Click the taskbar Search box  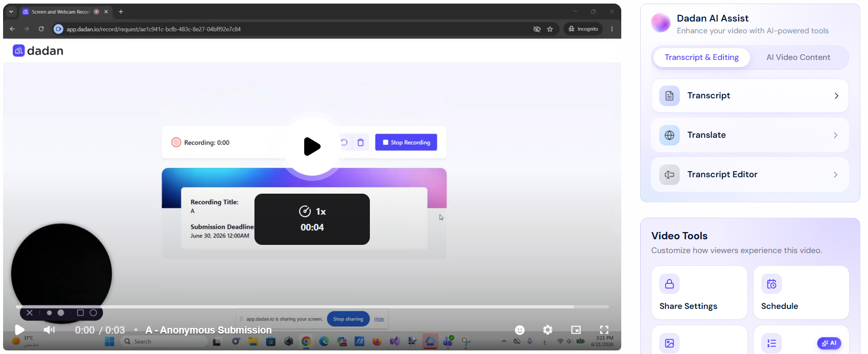coord(164,342)
